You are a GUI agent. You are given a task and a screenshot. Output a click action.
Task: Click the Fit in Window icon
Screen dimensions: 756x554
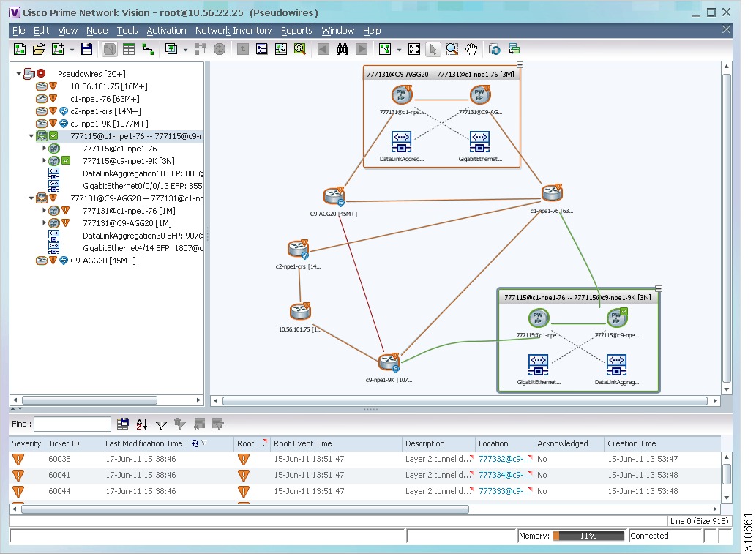point(413,49)
